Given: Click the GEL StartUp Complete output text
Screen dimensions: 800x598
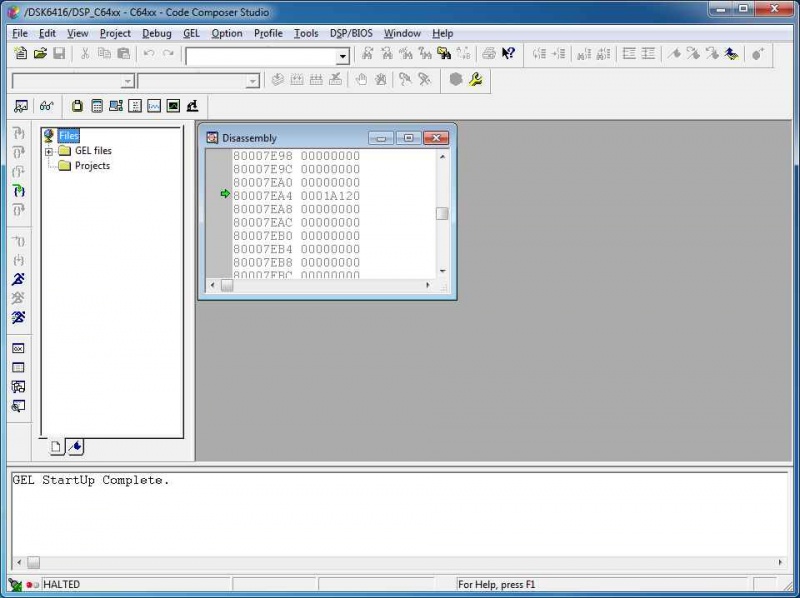Looking at the screenshot, I should pyautogui.click(x=91, y=480).
